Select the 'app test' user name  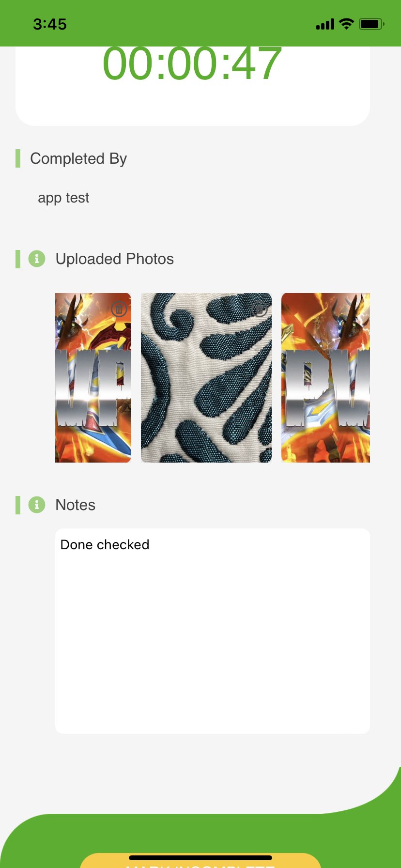(x=63, y=198)
